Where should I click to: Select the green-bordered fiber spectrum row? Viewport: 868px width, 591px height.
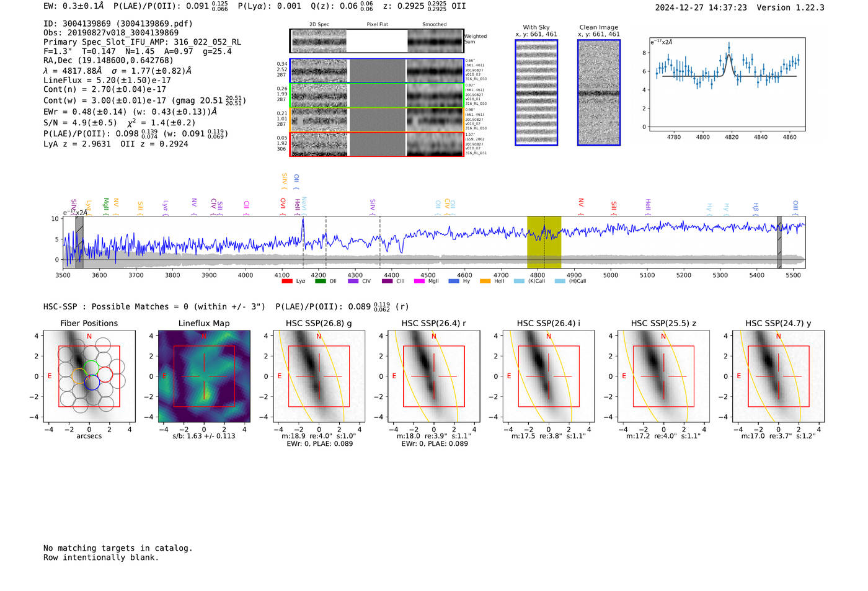point(377,96)
